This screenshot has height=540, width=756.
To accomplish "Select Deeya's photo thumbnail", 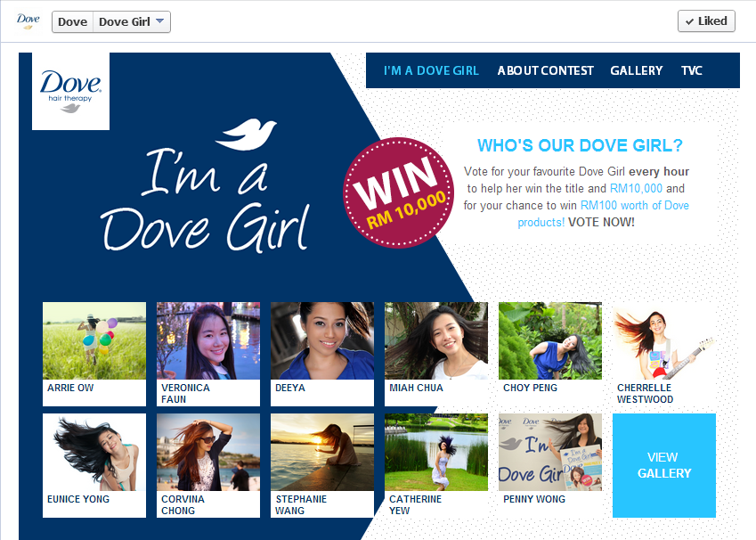I will pos(322,340).
